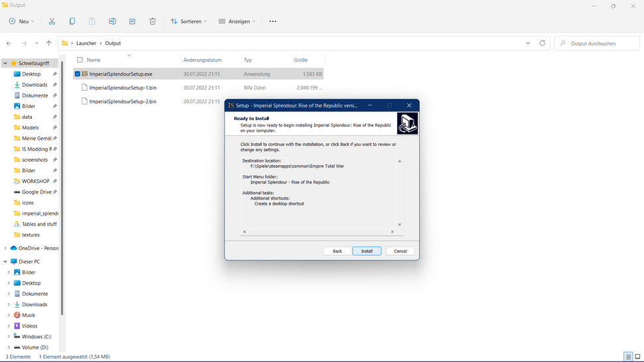Click the Output search field
Viewport: 644px width, 362px height.
[x=596, y=43]
